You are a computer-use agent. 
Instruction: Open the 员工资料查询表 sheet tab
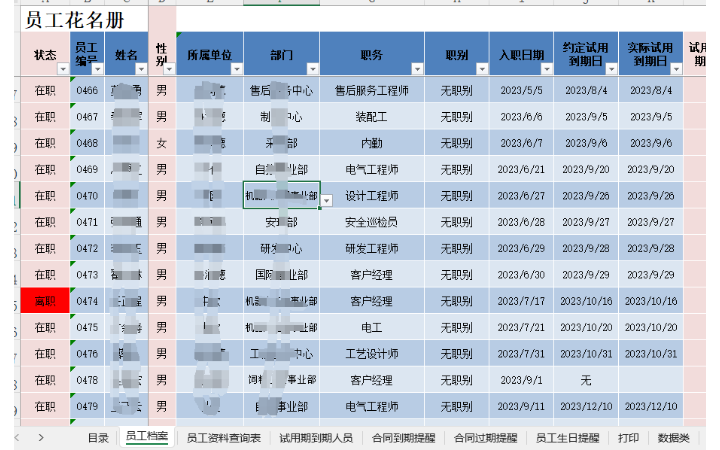(224, 438)
